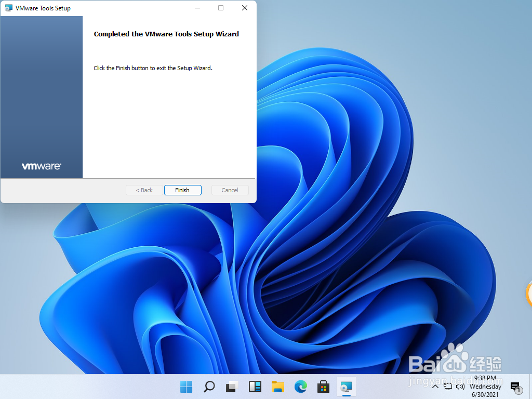Open clock showing Wednesday 6/30/2021
This screenshot has height=399, width=532.
tap(485, 387)
